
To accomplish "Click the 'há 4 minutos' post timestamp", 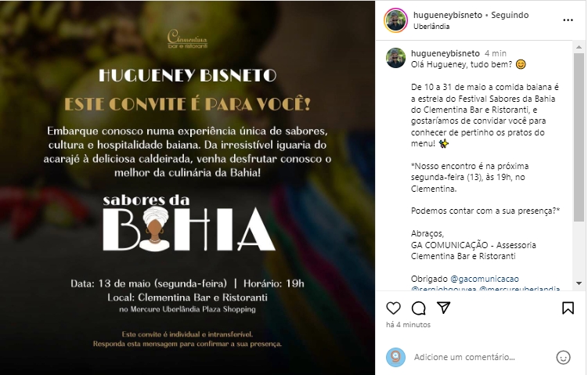I will tap(409, 325).
